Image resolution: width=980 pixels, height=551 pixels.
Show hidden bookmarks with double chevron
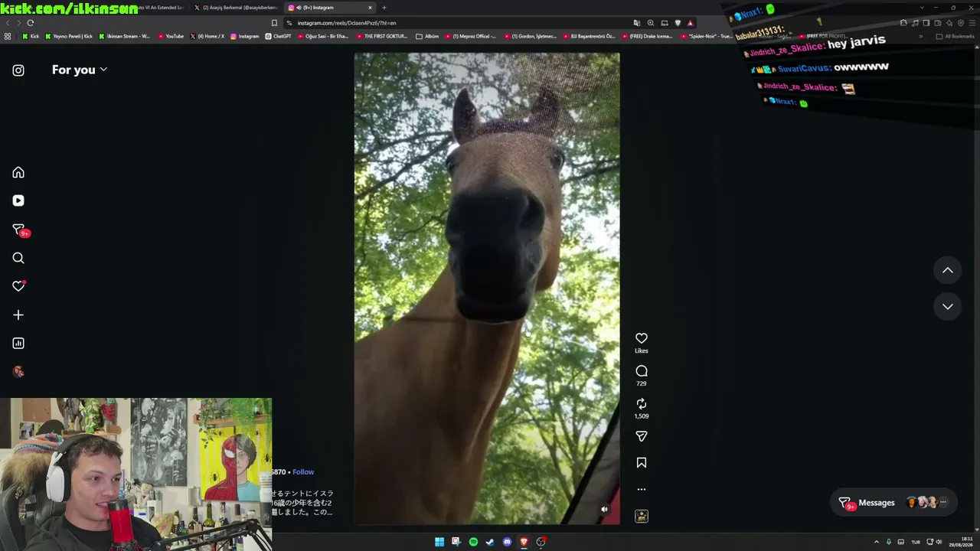(921, 36)
